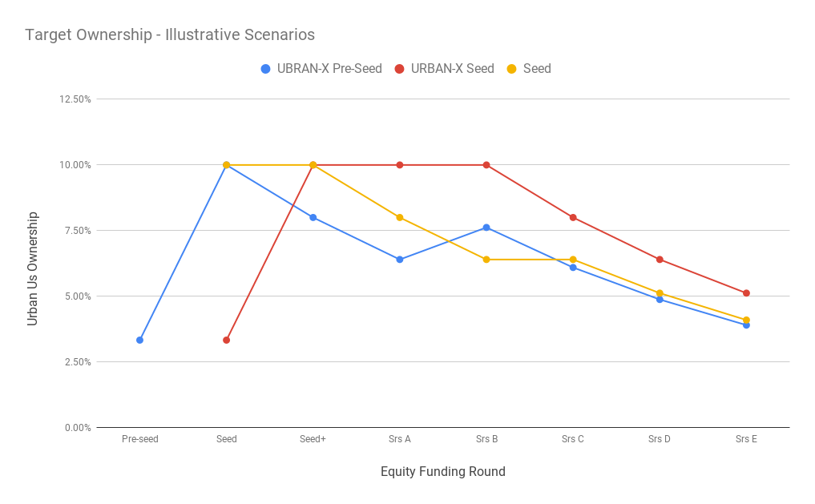Image resolution: width=815 pixels, height=504 pixels.
Task: Click the yellow Seed legend dot
Action: 512,69
